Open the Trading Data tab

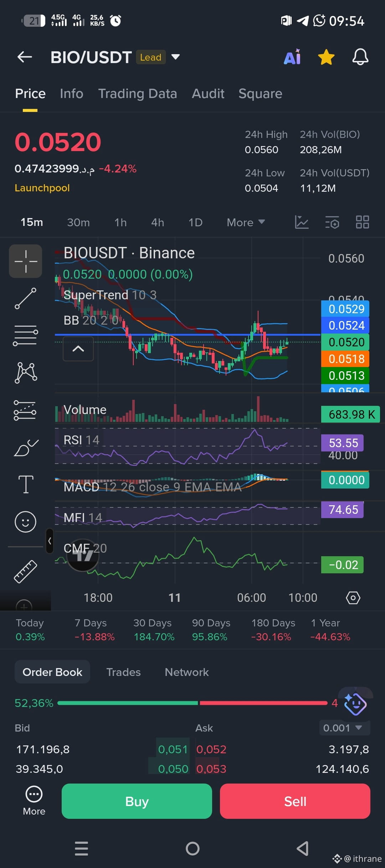[138, 94]
